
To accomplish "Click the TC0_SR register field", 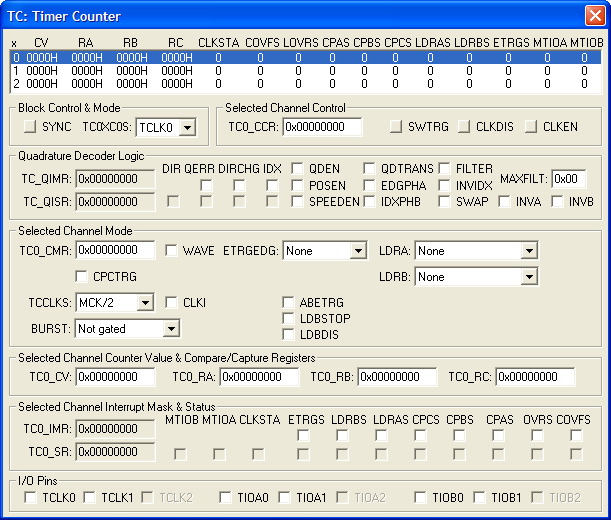I will coord(115,452).
